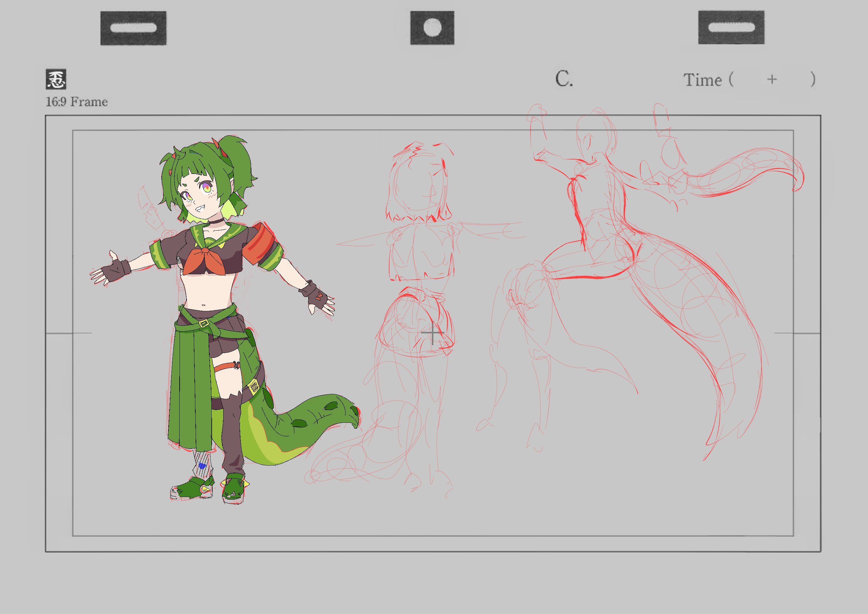Click the '16:9 Frame' label
The width and height of the screenshot is (868, 614).
(x=77, y=102)
